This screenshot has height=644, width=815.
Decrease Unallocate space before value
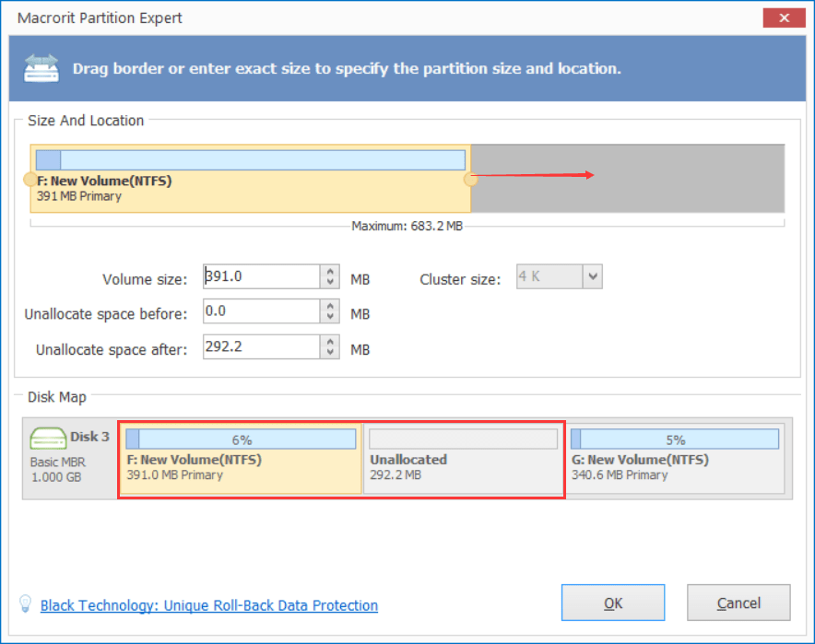click(330, 317)
